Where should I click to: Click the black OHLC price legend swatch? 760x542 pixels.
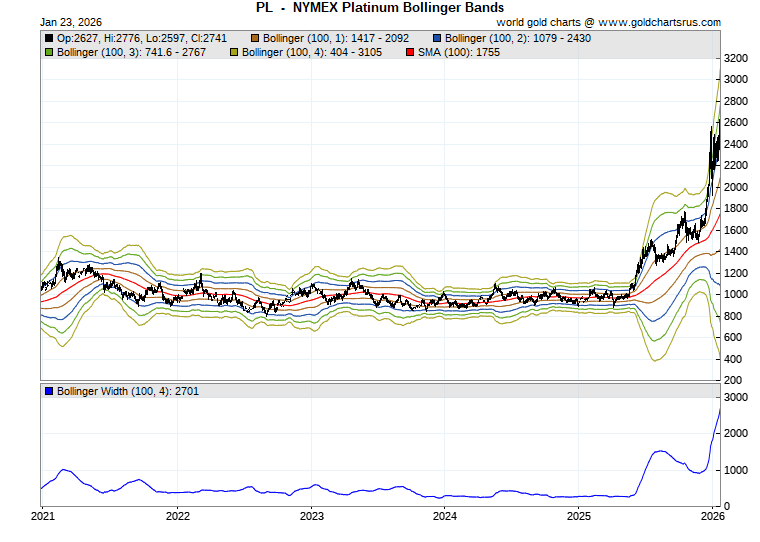(49, 39)
